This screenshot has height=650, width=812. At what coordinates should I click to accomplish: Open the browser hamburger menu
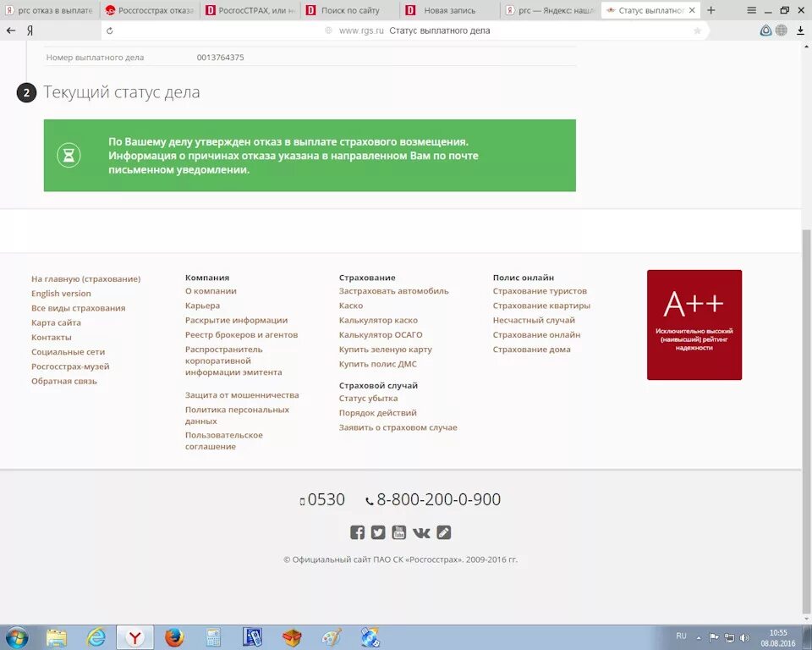pyautogui.click(x=751, y=10)
